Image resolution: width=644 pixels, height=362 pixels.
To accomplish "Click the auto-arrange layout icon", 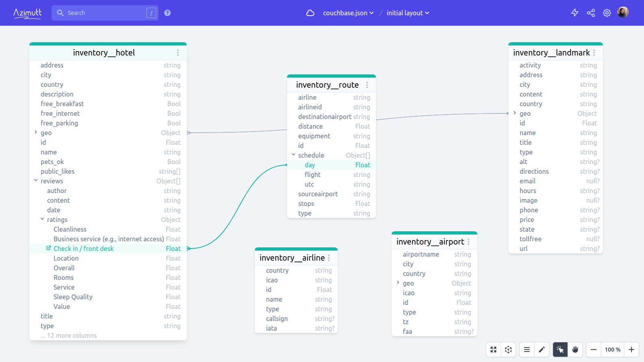I will (508, 350).
